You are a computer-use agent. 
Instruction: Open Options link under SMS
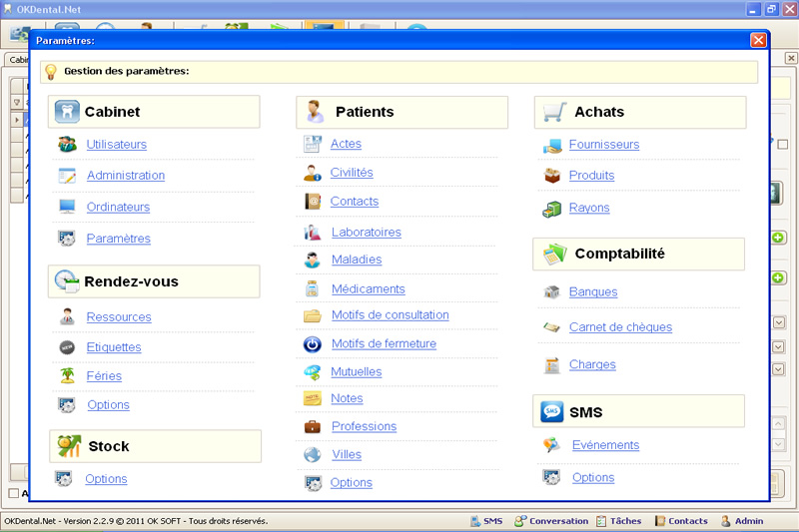[593, 477]
